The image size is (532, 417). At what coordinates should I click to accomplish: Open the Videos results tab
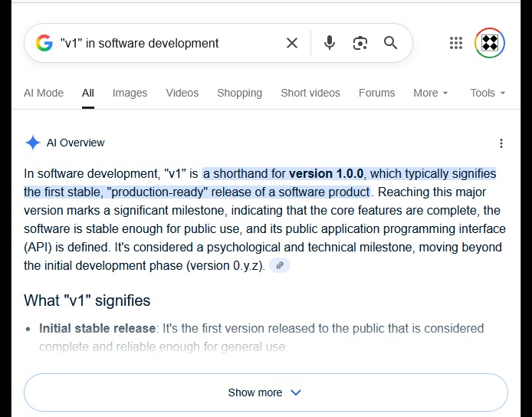pos(182,93)
